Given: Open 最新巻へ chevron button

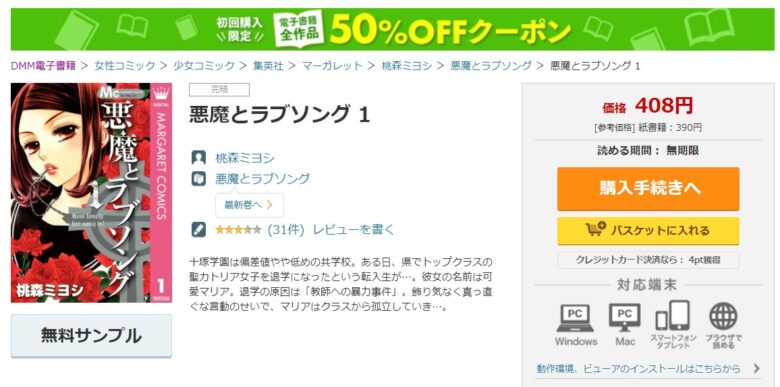Looking at the screenshot, I should [249, 205].
